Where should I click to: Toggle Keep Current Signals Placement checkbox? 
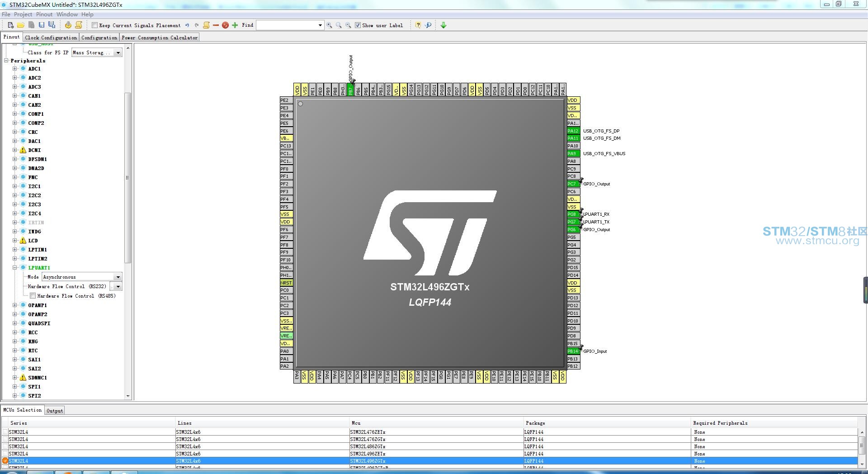coord(94,25)
